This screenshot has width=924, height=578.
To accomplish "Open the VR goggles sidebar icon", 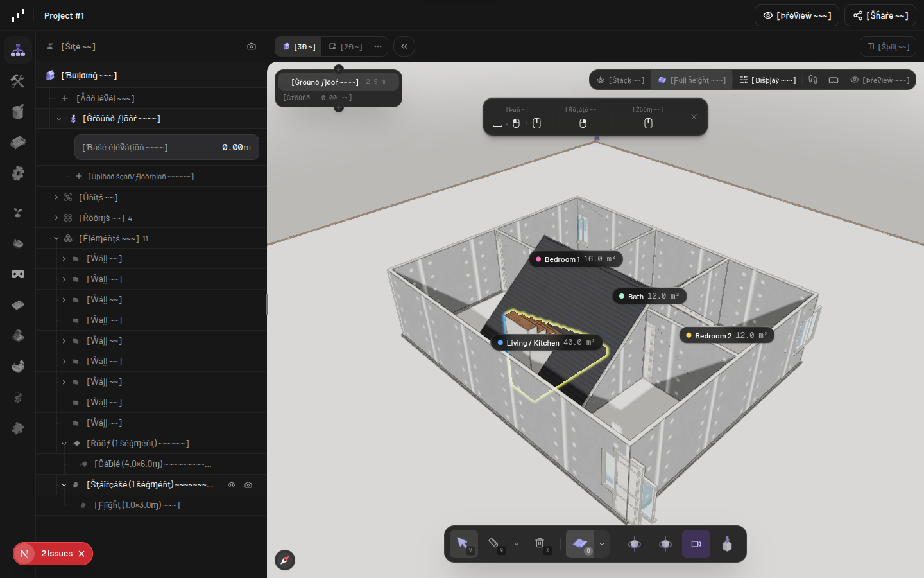I will 18,274.
